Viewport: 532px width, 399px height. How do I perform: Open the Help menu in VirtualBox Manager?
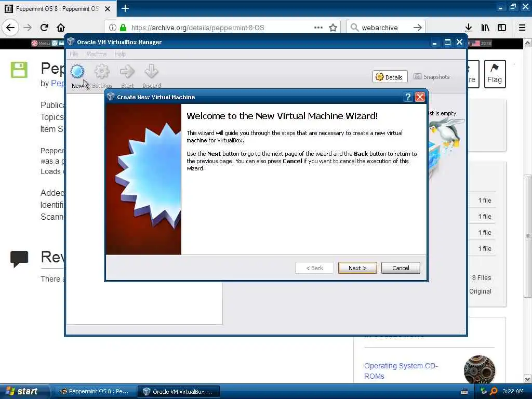coord(120,54)
